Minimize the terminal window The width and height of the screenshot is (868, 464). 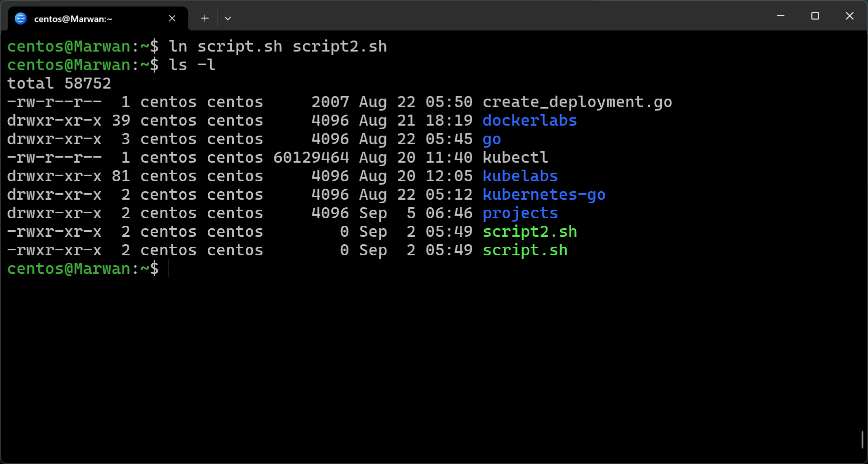tap(780, 16)
